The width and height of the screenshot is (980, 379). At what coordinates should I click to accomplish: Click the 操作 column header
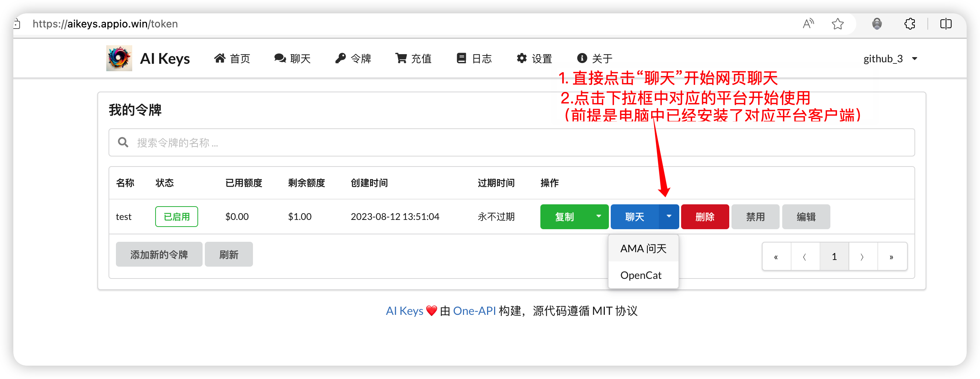tap(550, 183)
